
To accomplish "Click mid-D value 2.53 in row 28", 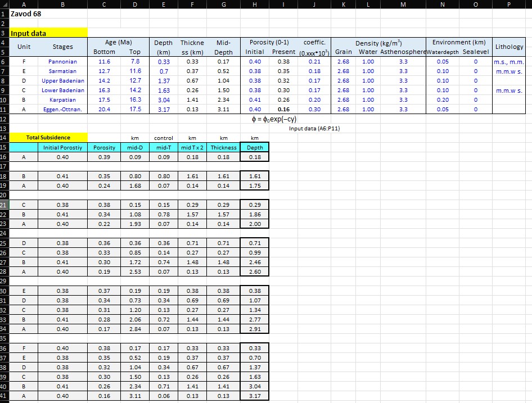I will 135,271.
